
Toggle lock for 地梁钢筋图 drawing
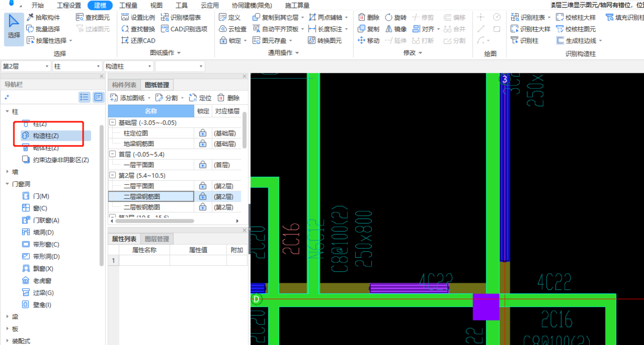(203, 143)
